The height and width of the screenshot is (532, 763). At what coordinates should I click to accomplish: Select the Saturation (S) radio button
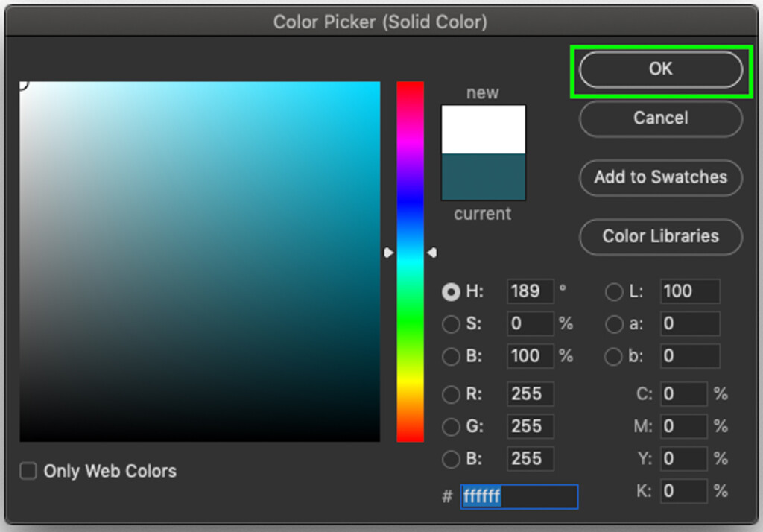click(451, 324)
